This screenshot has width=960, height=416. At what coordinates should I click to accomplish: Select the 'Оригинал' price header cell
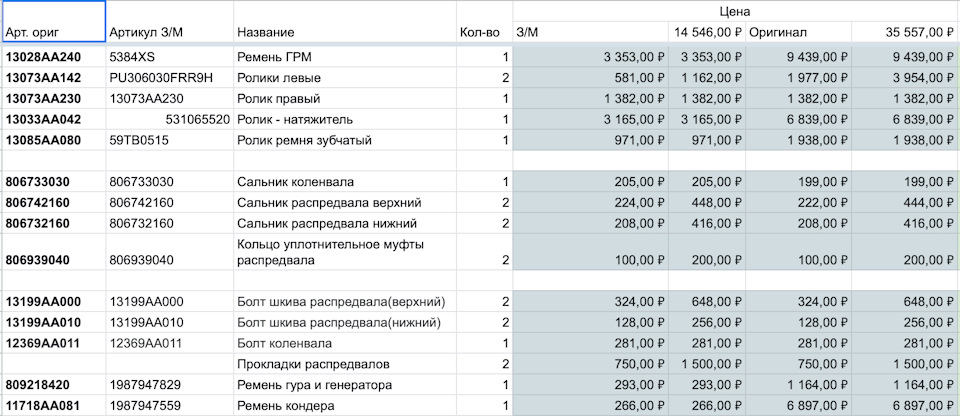[x=798, y=33]
